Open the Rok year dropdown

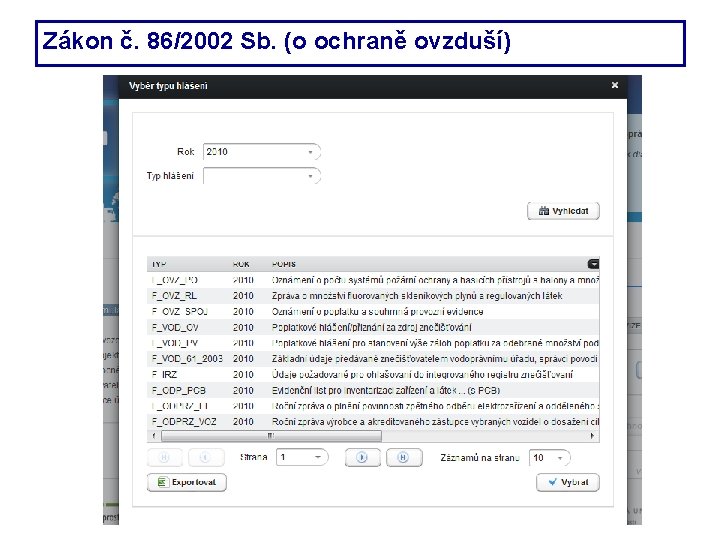tap(262, 152)
